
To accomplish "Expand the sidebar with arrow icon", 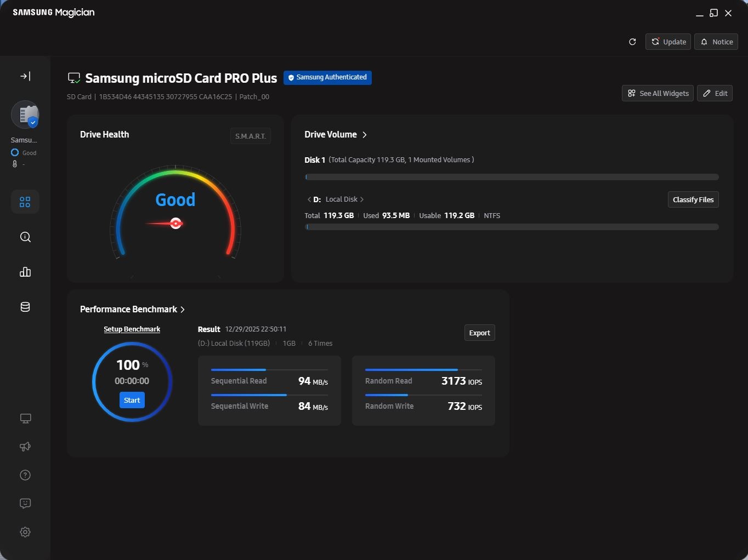I will [25, 76].
